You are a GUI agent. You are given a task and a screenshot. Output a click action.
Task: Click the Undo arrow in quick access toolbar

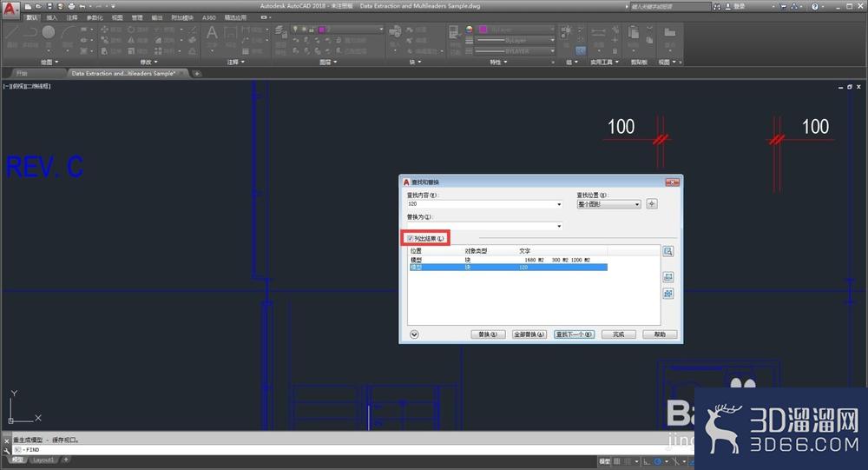pos(82,6)
